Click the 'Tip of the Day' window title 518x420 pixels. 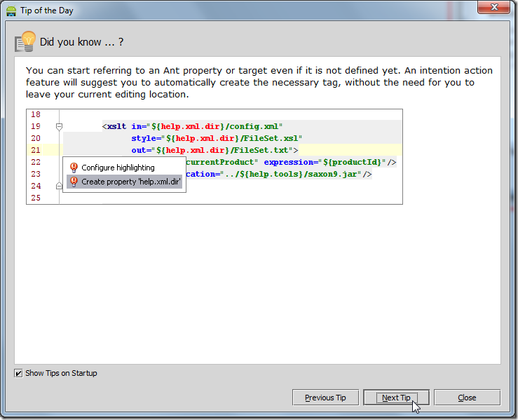[46, 11]
